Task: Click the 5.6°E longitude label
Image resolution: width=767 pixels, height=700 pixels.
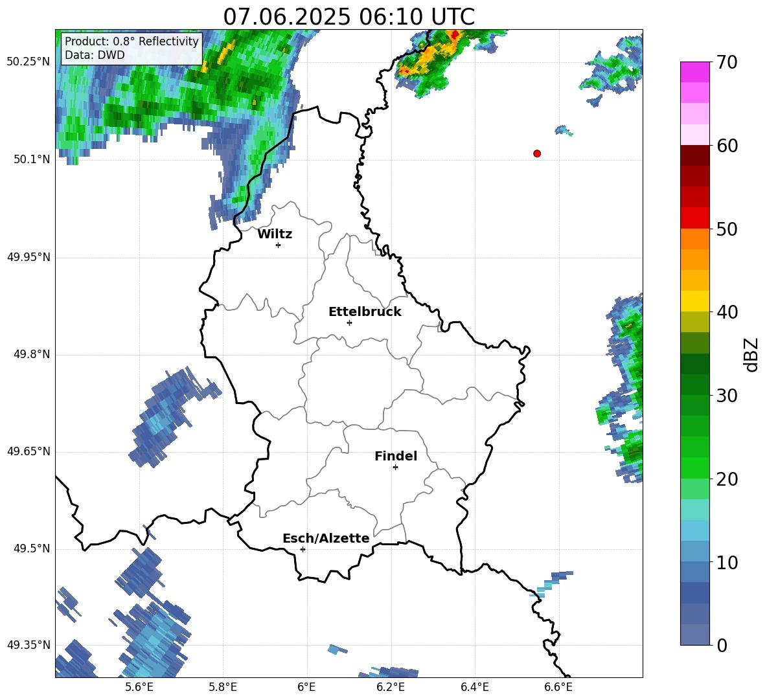Action: coord(139,687)
